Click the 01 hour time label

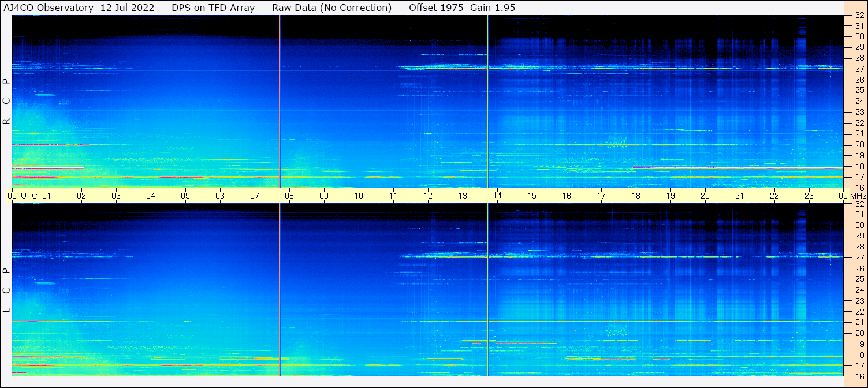[47, 196]
